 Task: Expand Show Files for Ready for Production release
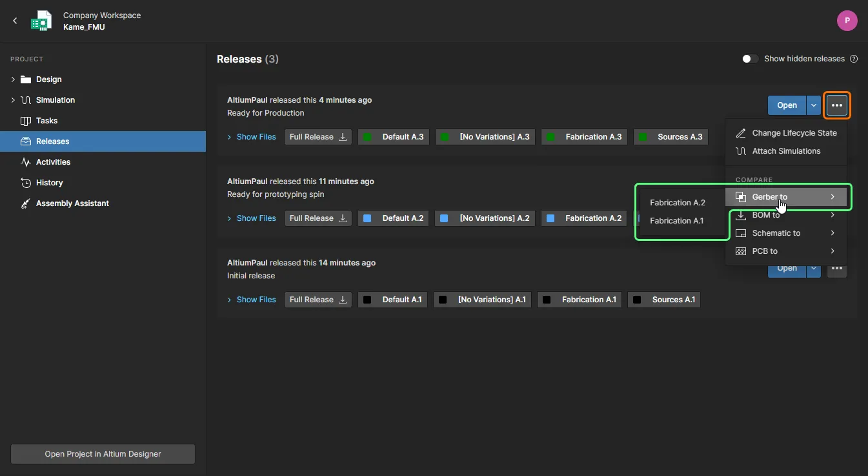point(252,137)
